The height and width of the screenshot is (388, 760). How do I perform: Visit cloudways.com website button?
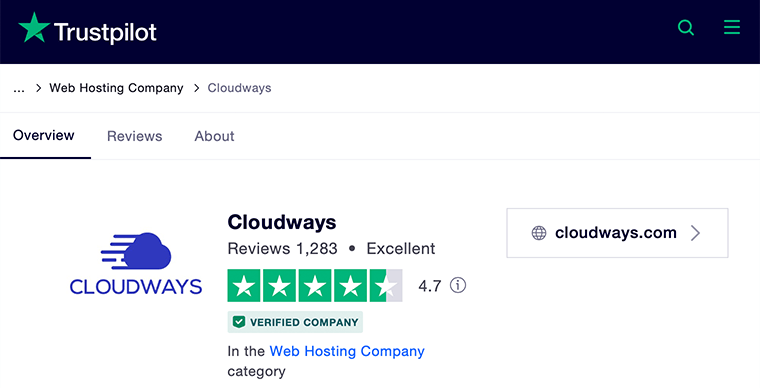(x=618, y=233)
